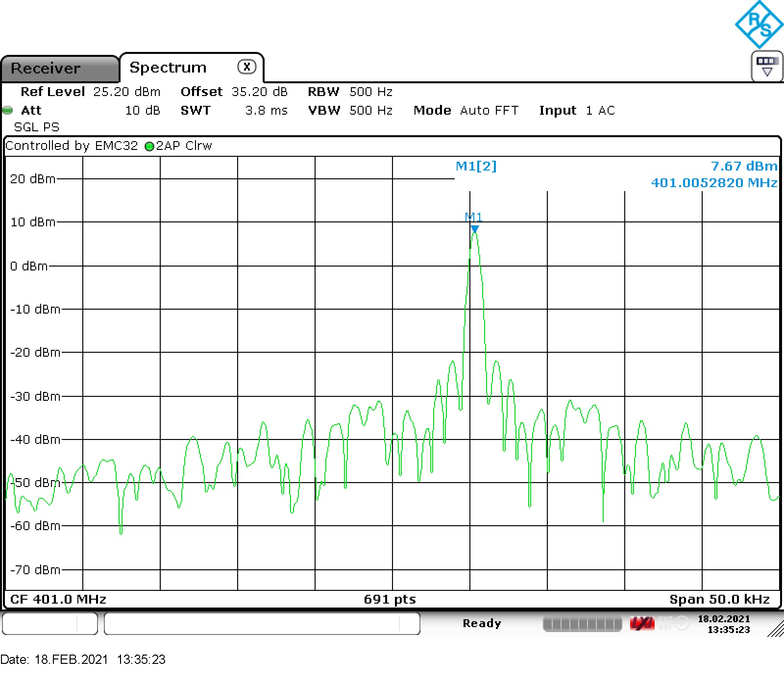Switch to the Receiver tab

pos(46,68)
